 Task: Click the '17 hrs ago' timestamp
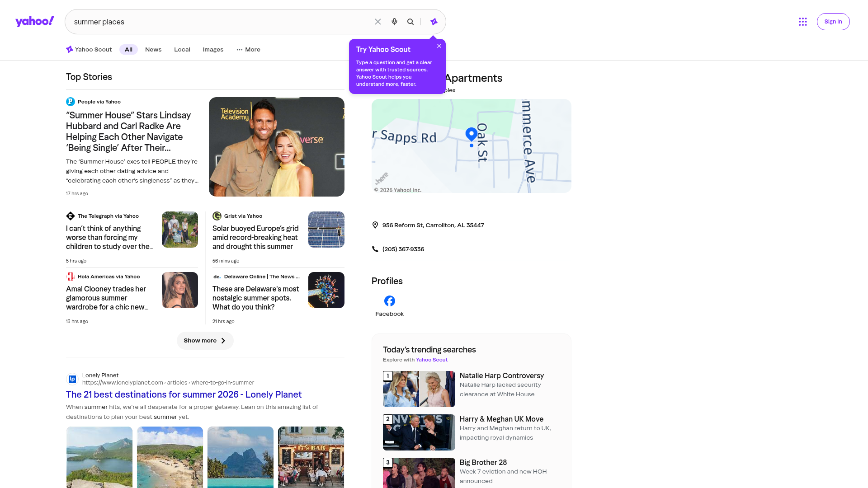[x=77, y=193]
